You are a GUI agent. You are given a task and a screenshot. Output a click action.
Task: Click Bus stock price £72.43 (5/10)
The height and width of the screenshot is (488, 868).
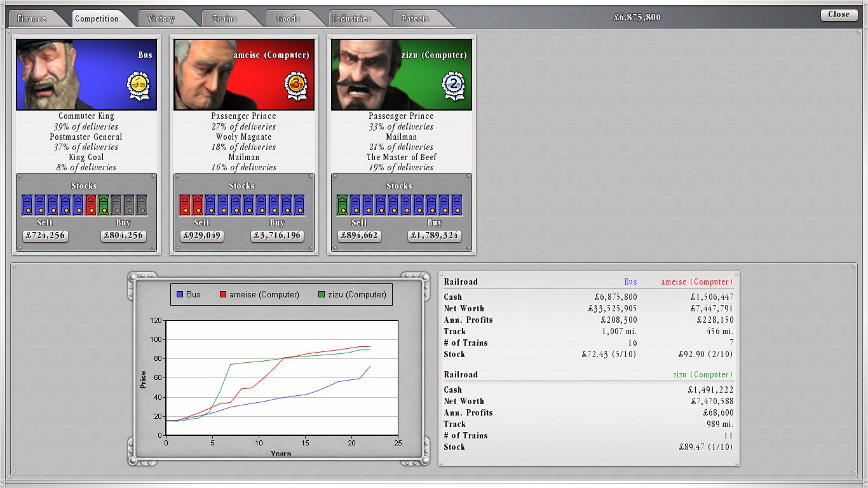(609, 355)
